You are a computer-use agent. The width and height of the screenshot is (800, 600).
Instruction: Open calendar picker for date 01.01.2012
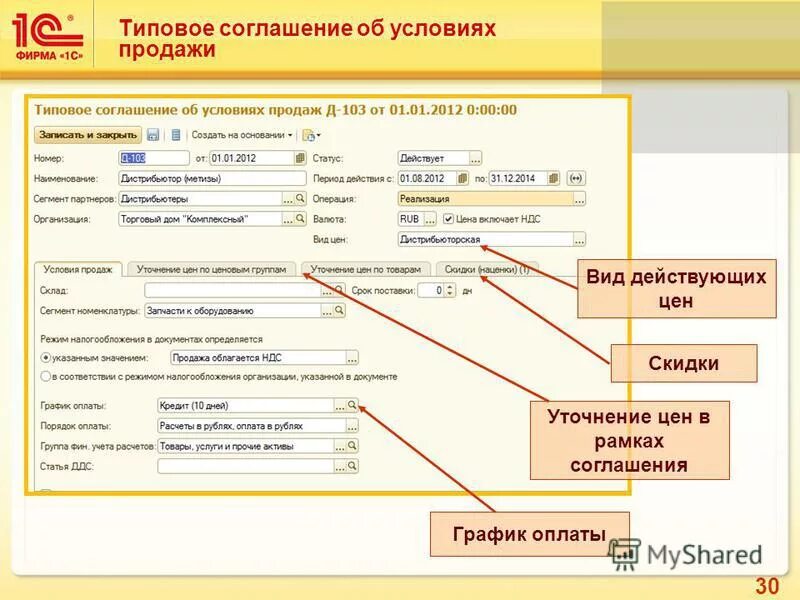tap(300, 156)
